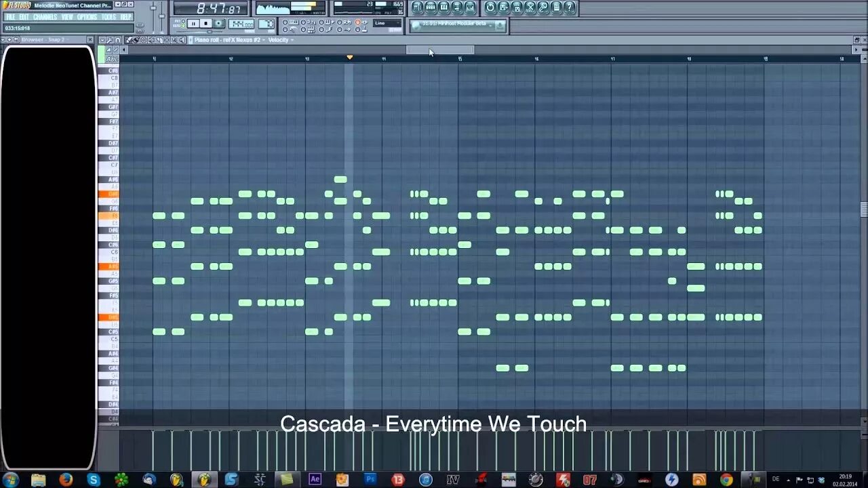Open the mixer view icon
Image resolution: width=868 pixels, height=488 pixels.
[x=470, y=7]
